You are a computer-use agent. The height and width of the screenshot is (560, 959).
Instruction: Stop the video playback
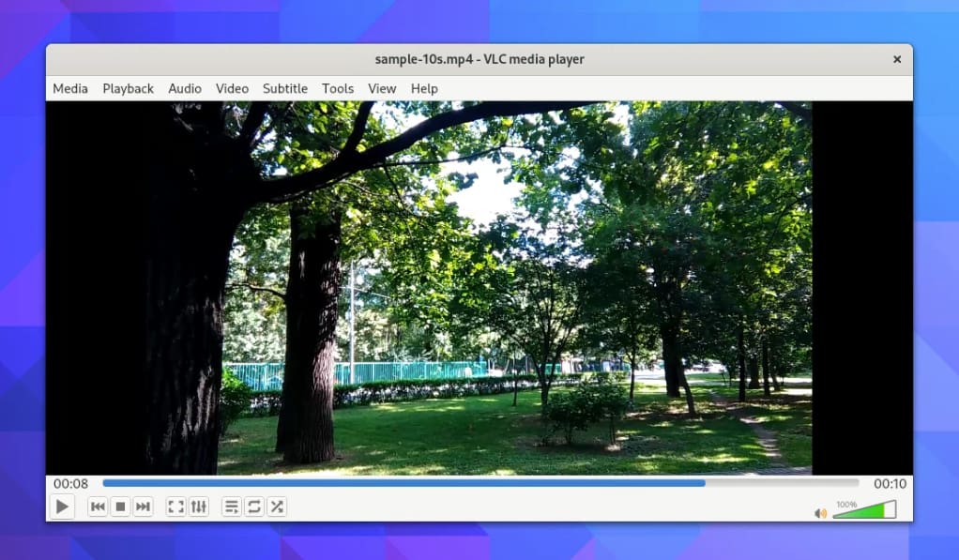point(122,507)
